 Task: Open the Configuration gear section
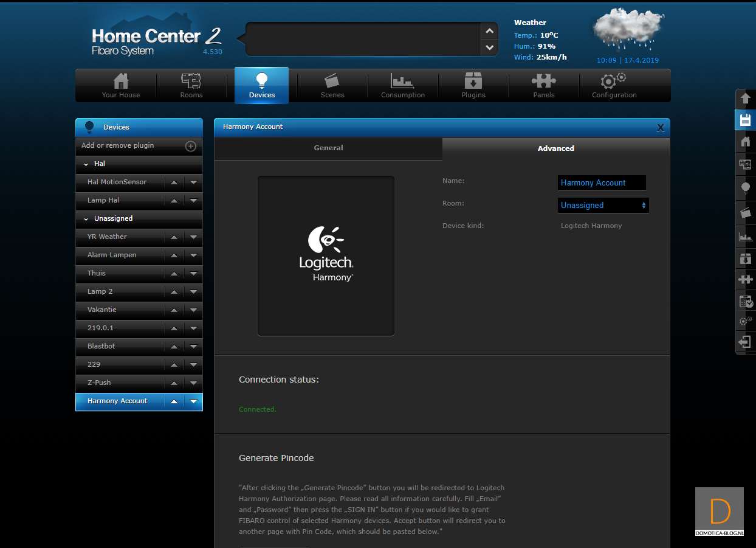[614, 85]
